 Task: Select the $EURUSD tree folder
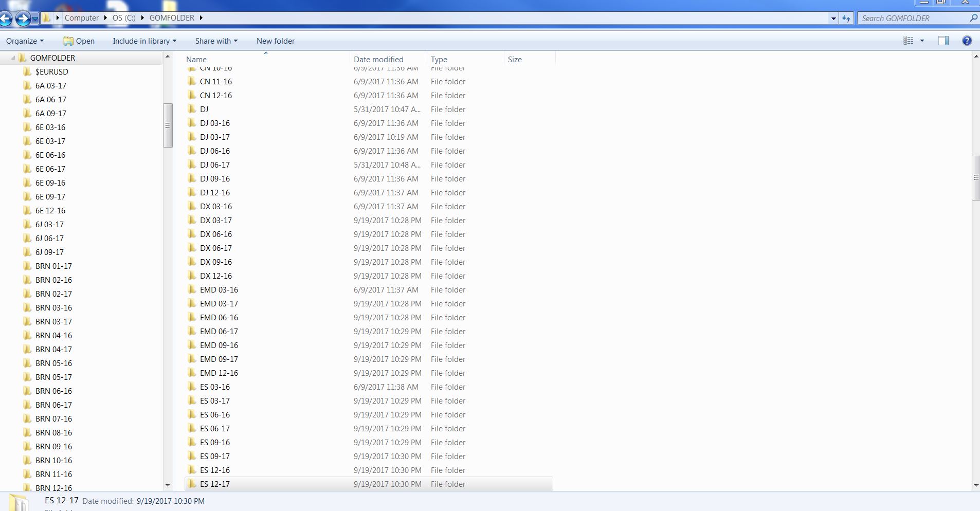point(51,72)
